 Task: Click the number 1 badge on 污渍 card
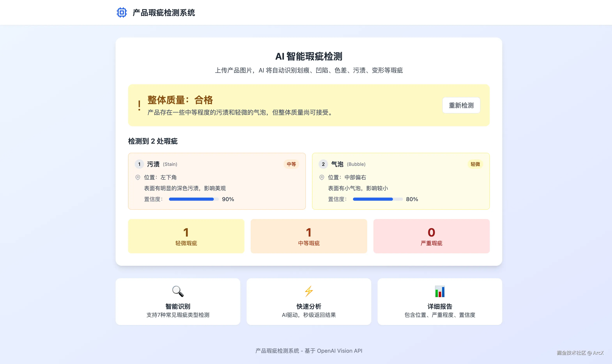139,164
